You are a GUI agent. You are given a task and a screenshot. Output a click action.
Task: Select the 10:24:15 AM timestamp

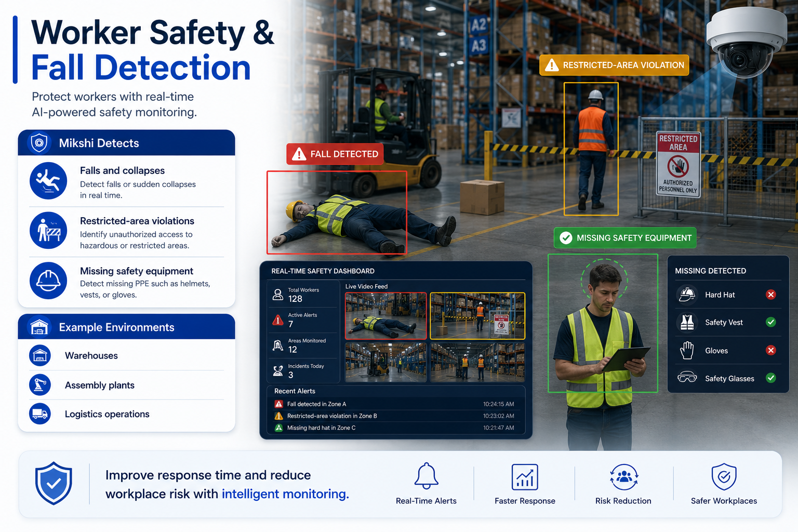coord(499,404)
